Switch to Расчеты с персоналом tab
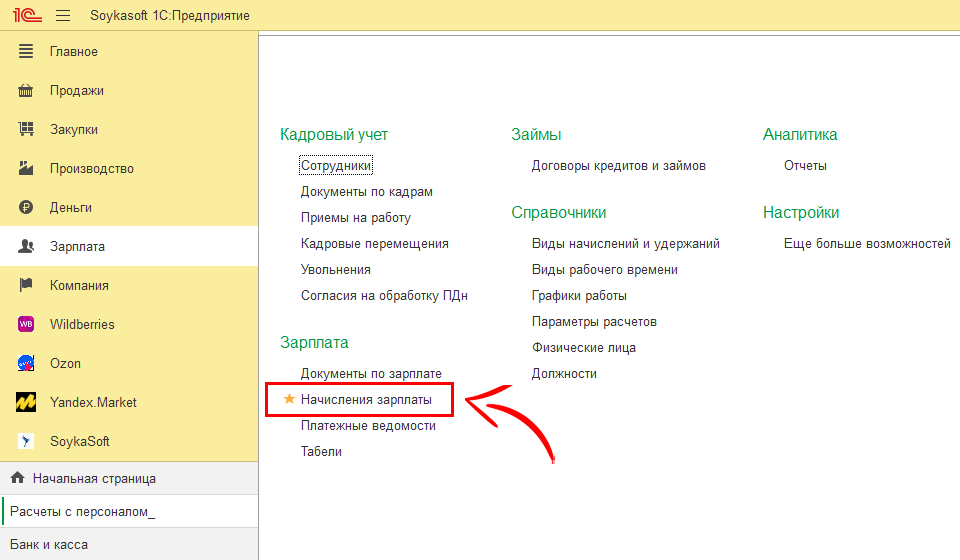Viewport: 960px width, 560px height. tap(129, 511)
